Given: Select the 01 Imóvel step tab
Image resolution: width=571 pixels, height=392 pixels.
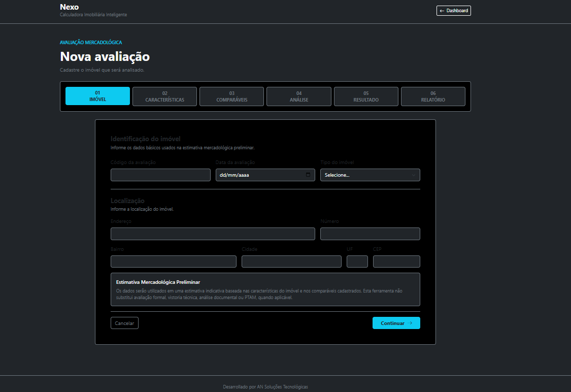Looking at the screenshot, I should (x=97, y=96).
